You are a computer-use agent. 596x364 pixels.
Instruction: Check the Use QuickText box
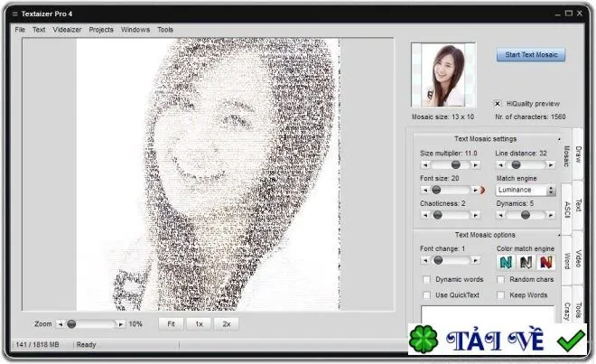[426, 295]
